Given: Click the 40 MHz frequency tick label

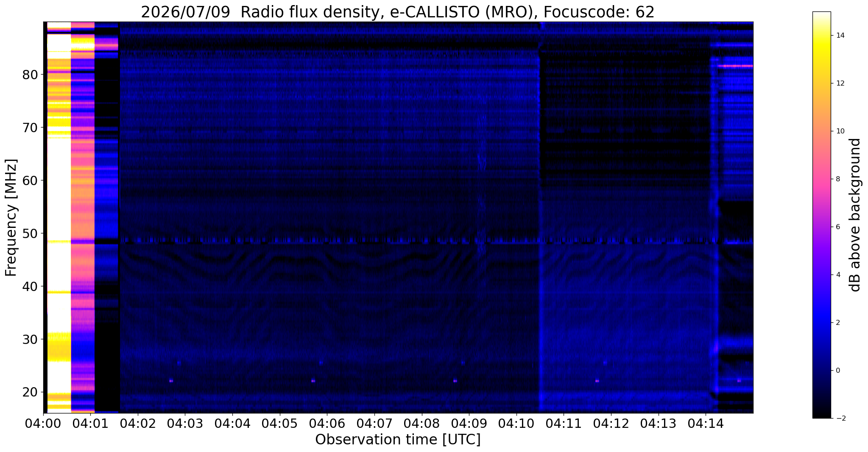Looking at the screenshot, I should tap(30, 287).
